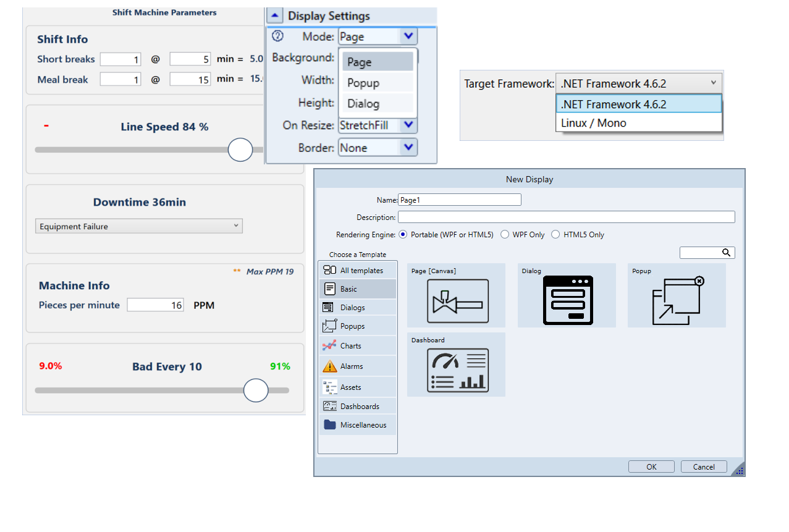Screen dimensions: 789x532
Task: Click the Line Speed slider handle
Action: click(x=240, y=150)
